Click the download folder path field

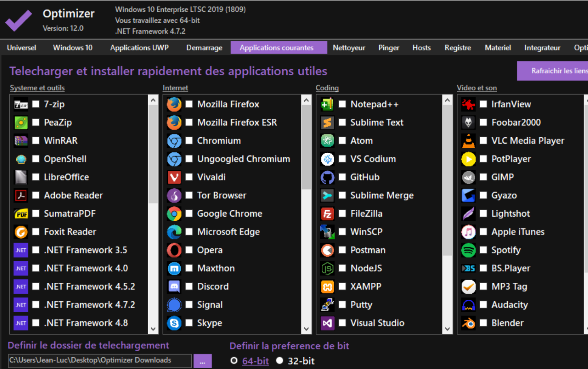tap(99, 360)
